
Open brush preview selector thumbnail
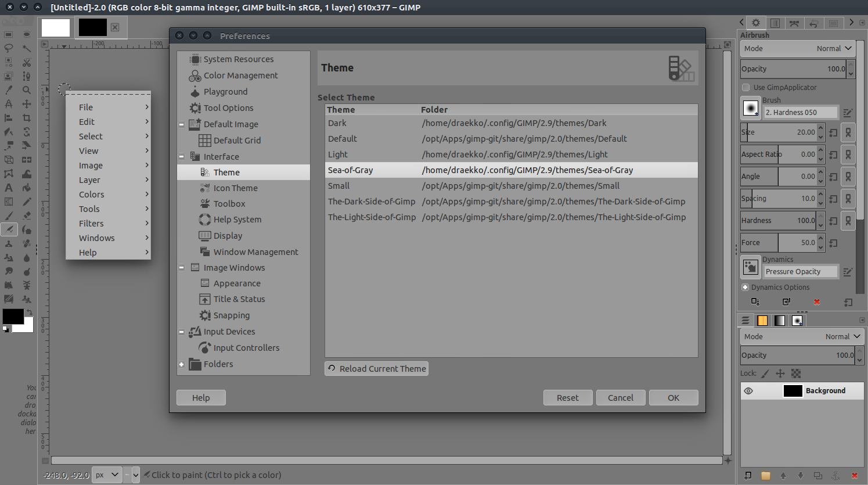click(x=751, y=107)
